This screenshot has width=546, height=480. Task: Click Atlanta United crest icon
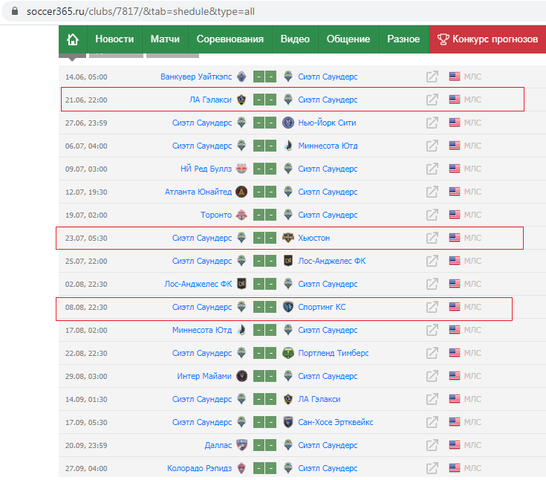242,192
